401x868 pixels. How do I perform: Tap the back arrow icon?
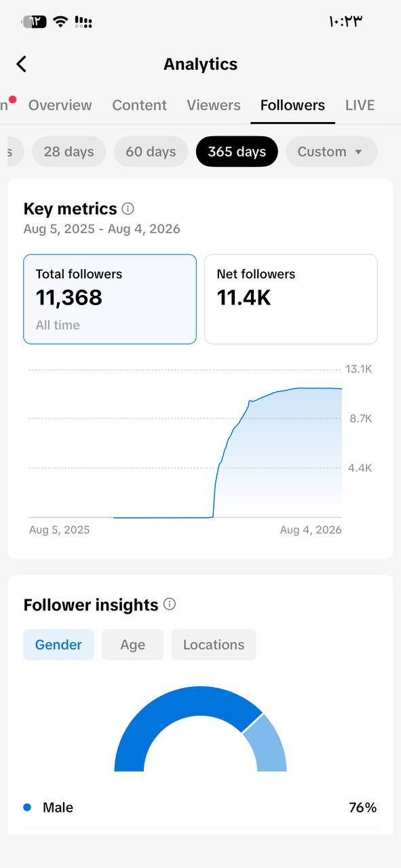point(22,64)
